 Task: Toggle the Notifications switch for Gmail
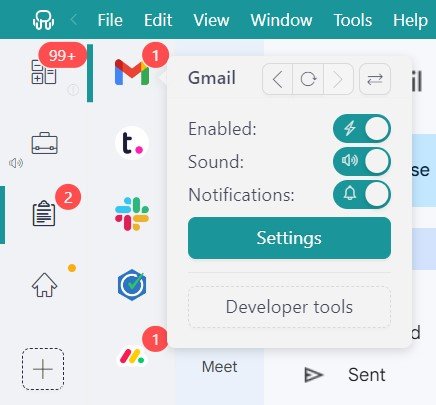[362, 194]
